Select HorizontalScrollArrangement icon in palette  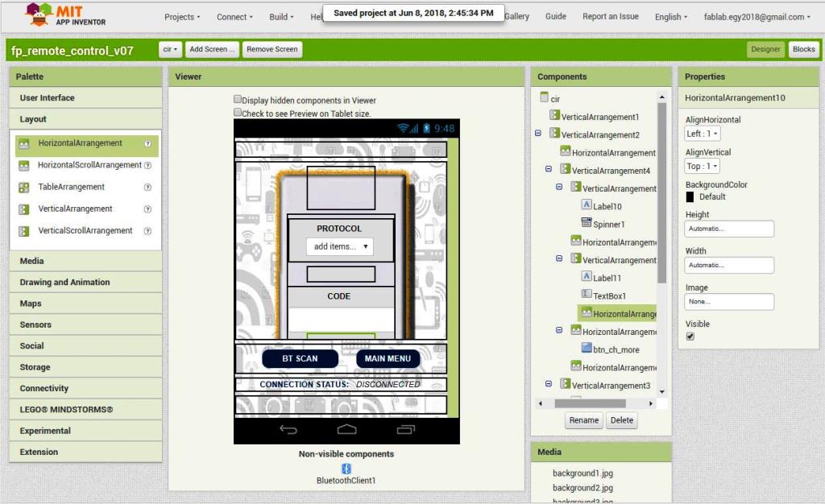(23, 166)
